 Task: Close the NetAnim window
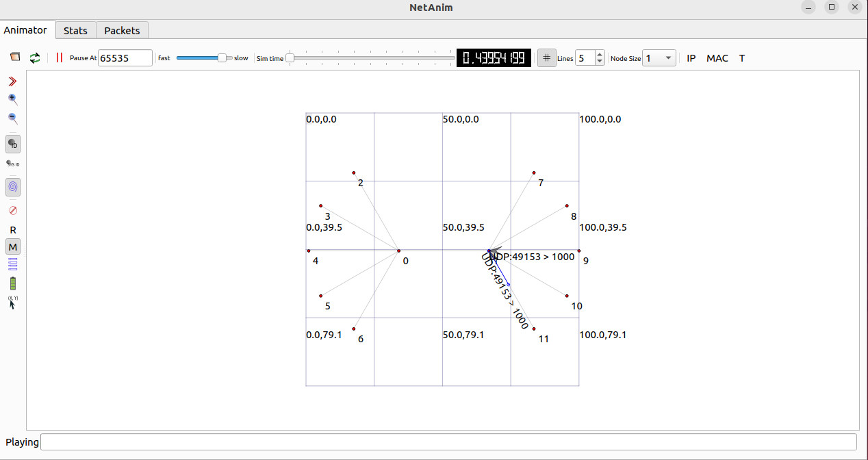854,7
